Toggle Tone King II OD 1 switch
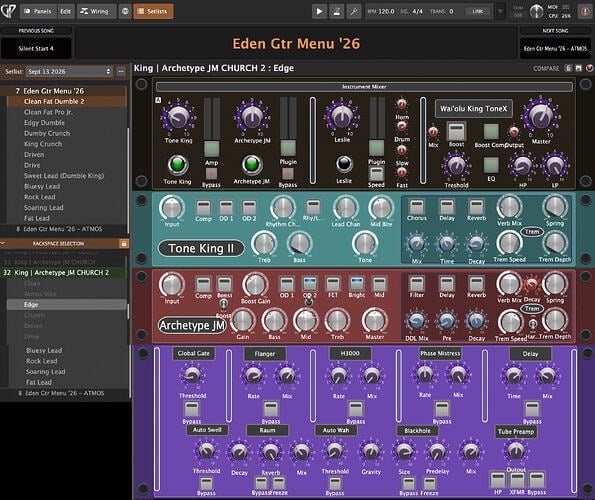595x500 pixels. click(226, 208)
